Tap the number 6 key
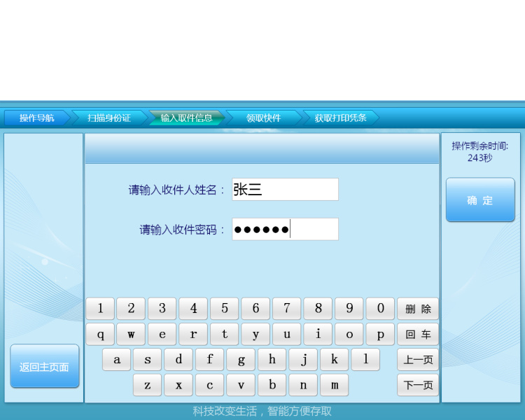Screen dimensions: 525x420 (x=255, y=309)
